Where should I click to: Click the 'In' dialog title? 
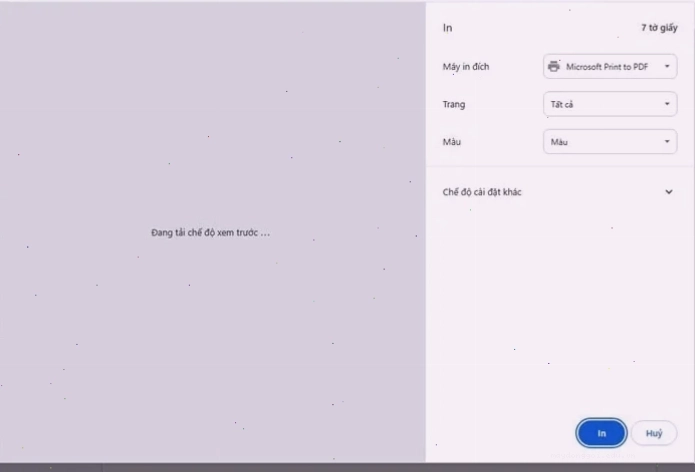point(448,28)
